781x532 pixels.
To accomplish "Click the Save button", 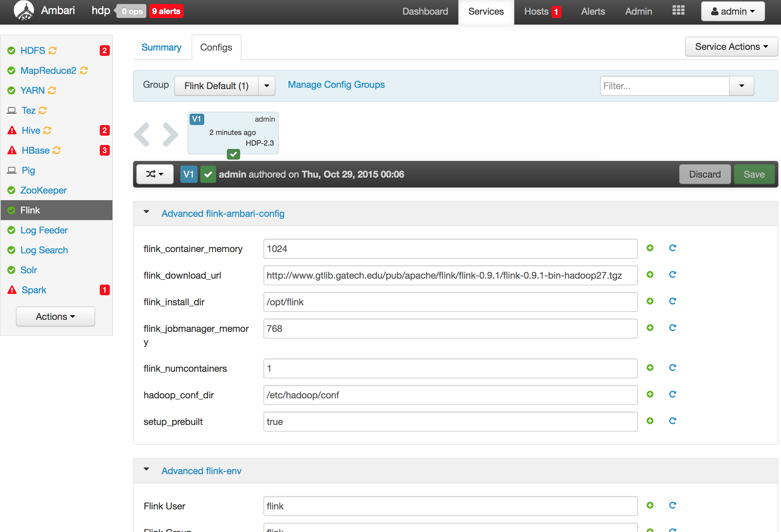I will 754,174.
